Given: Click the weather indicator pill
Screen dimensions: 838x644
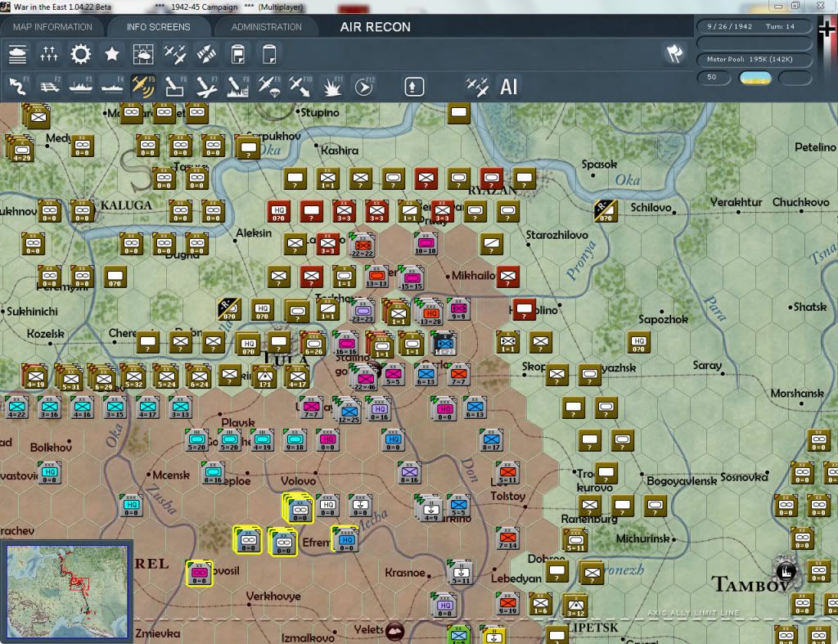Looking at the screenshot, I should pyautogui.click(x=755, y=78).
